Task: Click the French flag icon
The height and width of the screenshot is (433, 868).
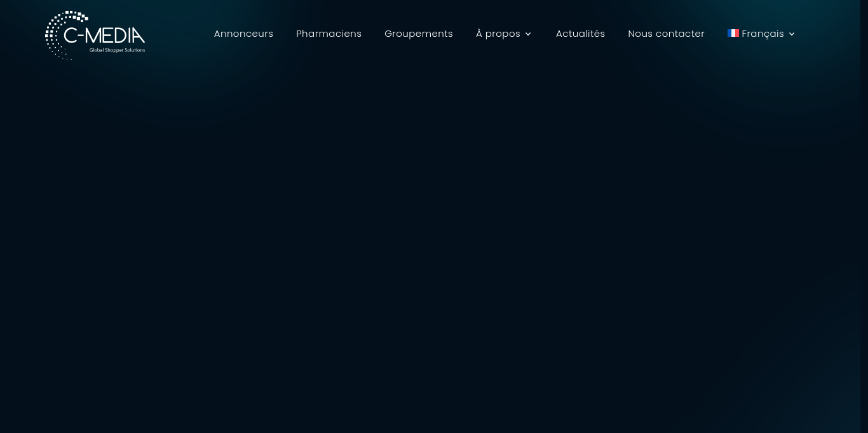Action: coord(733,33)
